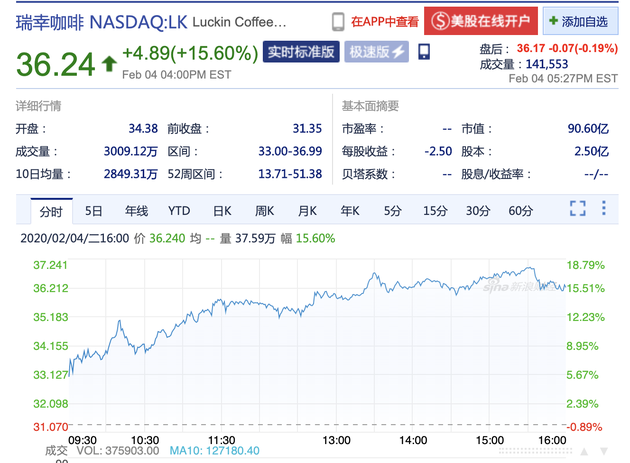This screenshot has height=463, width=630.
Task: Open the 月K chart tab
Action: point(307,211)
